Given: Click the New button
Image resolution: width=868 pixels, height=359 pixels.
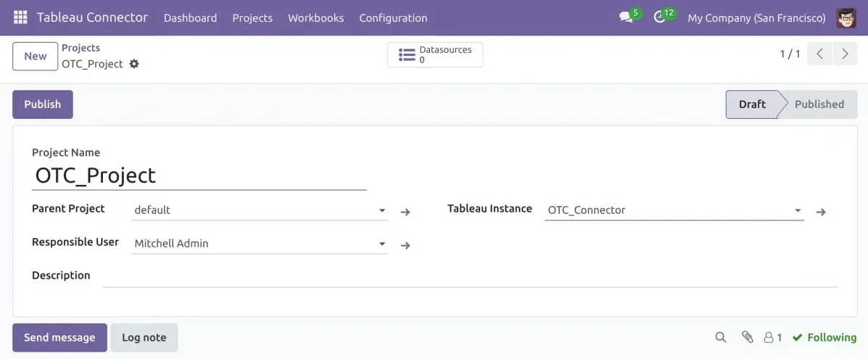Looking at the screenshot, I should [x=36, y=56].
